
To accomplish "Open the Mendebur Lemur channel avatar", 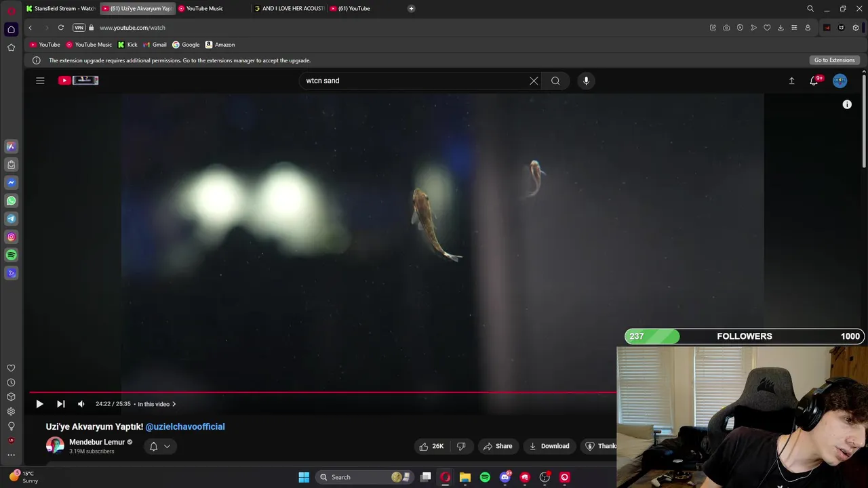I will 55,446.
